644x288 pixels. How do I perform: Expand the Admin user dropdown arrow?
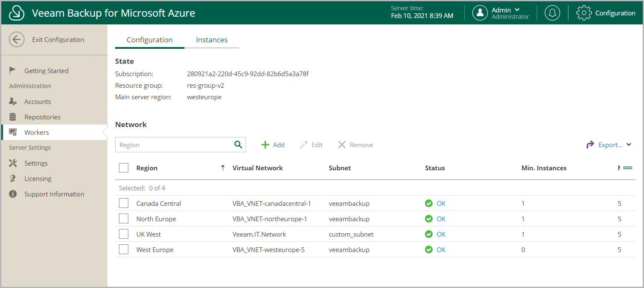tap(517, 9)
